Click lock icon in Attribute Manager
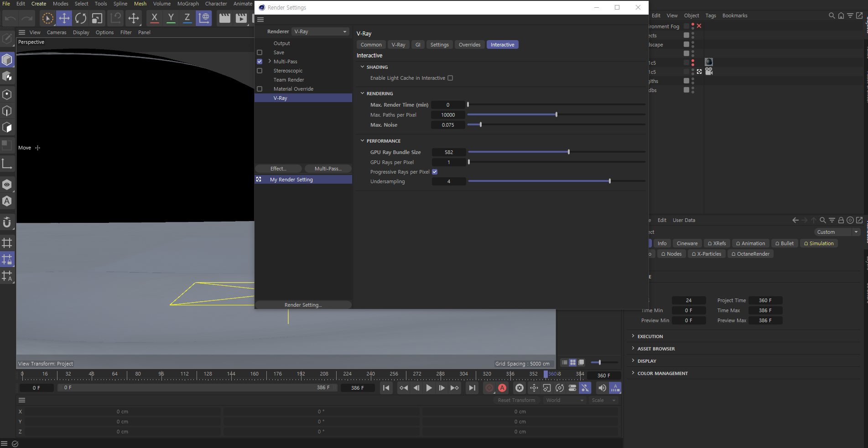Viewport: 868px width, 448px height. click(x=841, y=220)
